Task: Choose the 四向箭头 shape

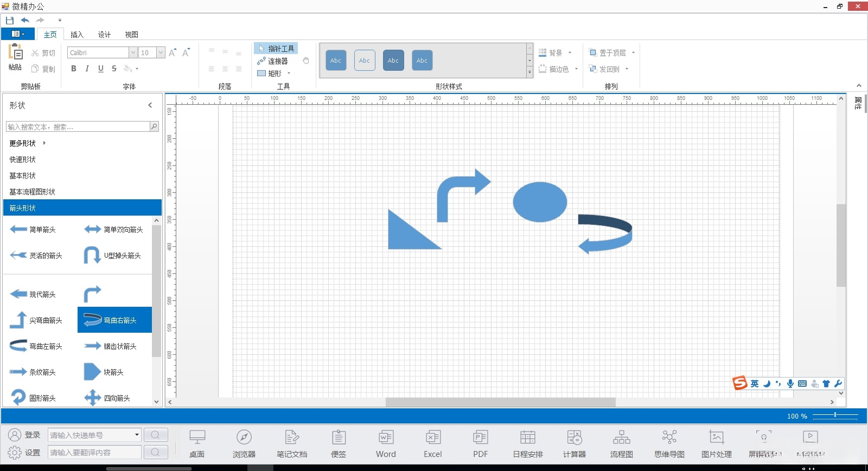Action: [107, 398]
